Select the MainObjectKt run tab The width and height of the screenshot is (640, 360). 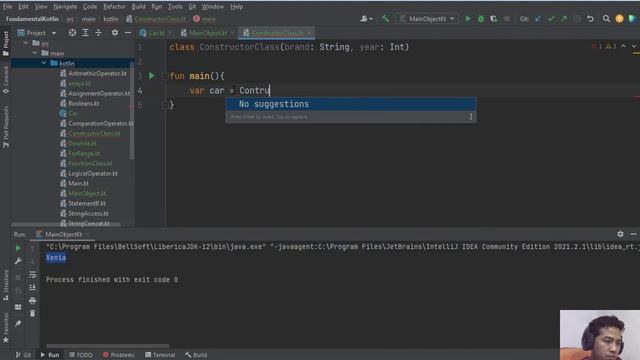tap(63, 234)
